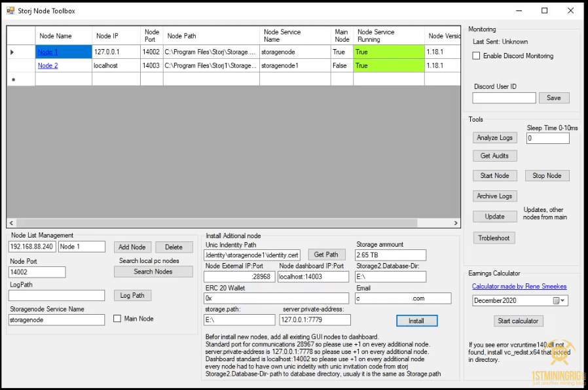Click the Discord User ID field

[504, 97]
